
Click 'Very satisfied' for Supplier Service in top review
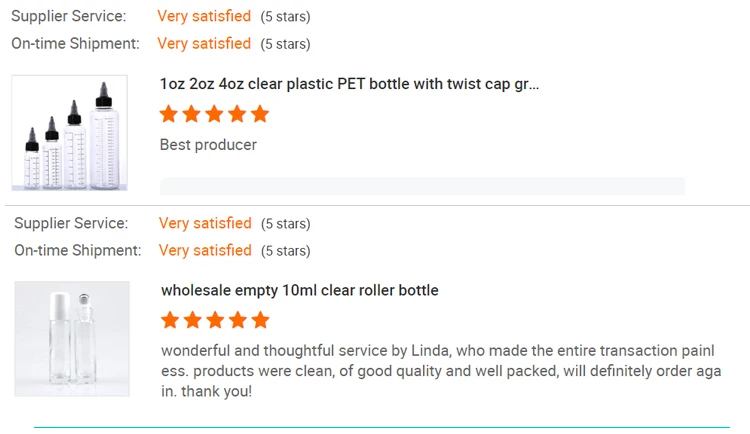204,16
